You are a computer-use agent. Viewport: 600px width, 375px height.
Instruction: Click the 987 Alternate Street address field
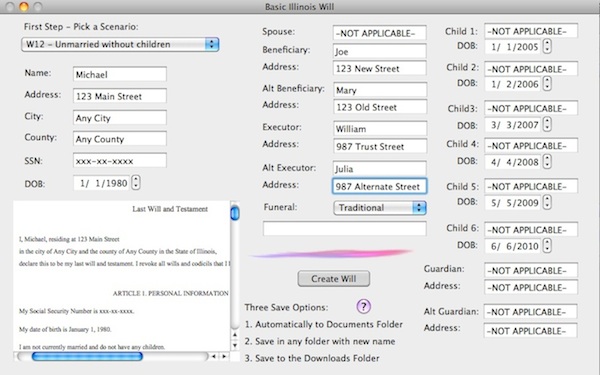[380, 186]
